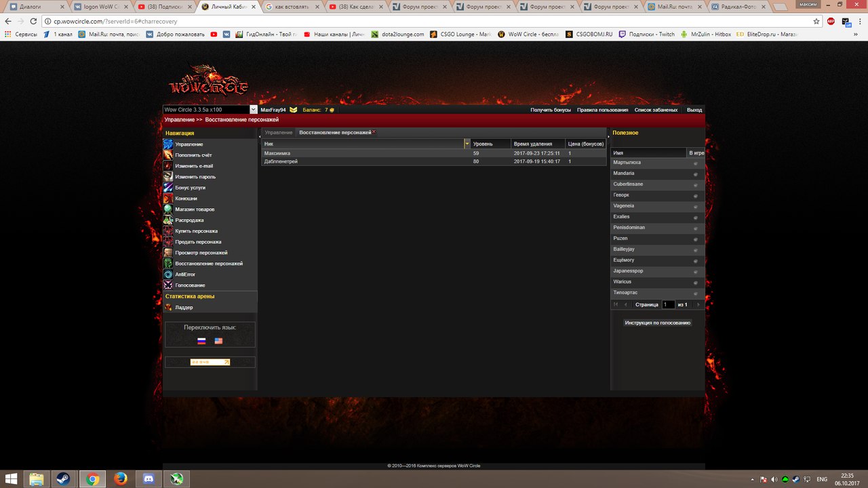Click the AntiError swirl icon
Screen dimensions: 868x488
click(x=167, y=274)
